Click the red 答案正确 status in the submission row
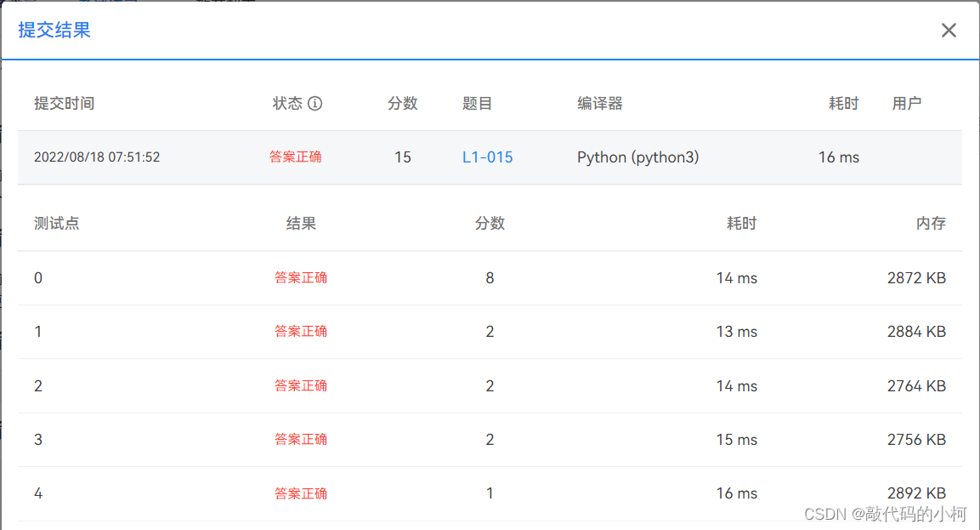Viewport: 980px width, 530px height. click(295, 157)
